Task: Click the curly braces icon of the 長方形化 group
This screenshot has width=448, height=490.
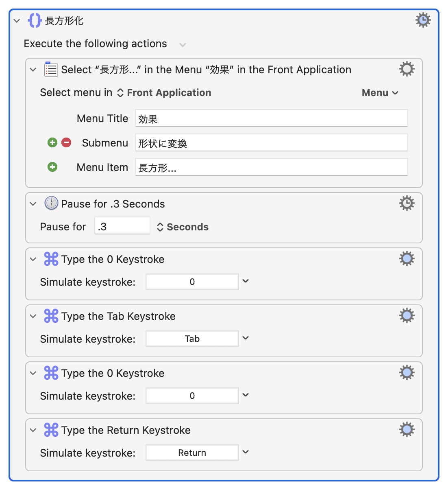Action: pos(35,20)
